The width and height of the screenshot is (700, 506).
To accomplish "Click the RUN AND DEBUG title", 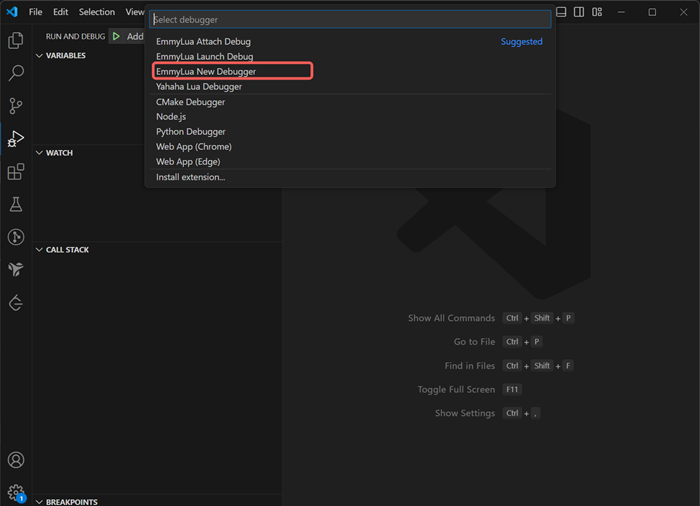I will coord(75,37).
